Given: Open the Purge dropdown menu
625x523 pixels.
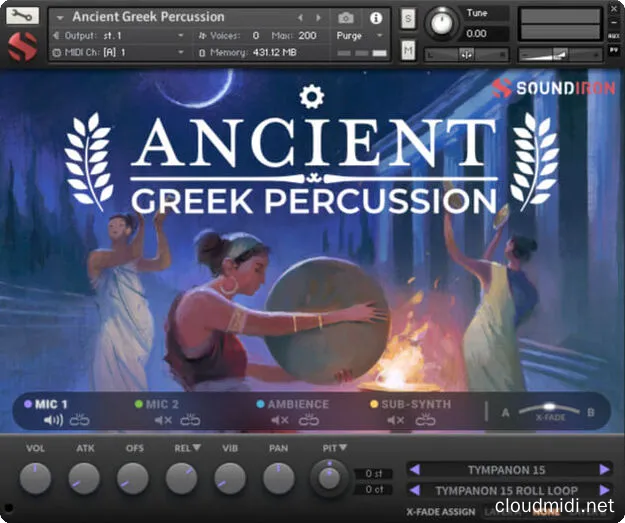Looking at the screenshot, I should 356,35.
